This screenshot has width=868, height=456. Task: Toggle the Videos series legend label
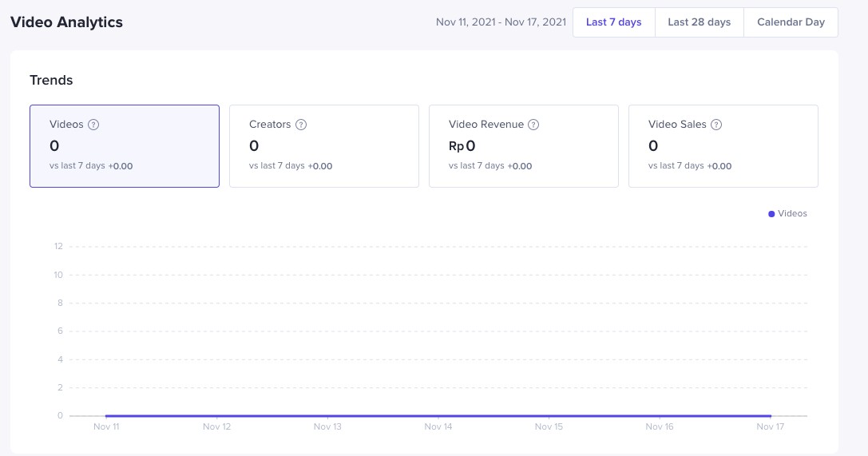(x=792, y=214)
